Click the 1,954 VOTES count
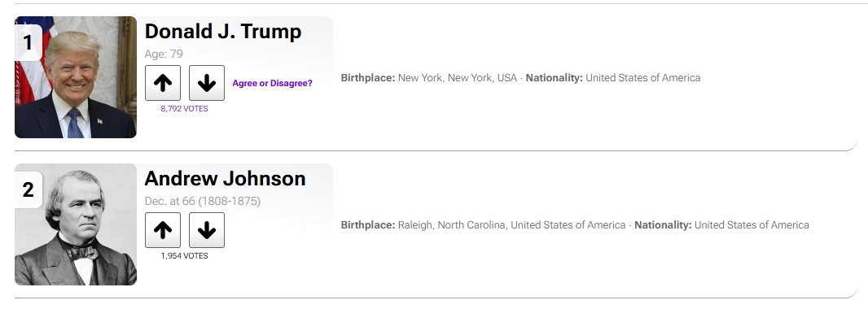Screen dimensions: 868x309 184,256
